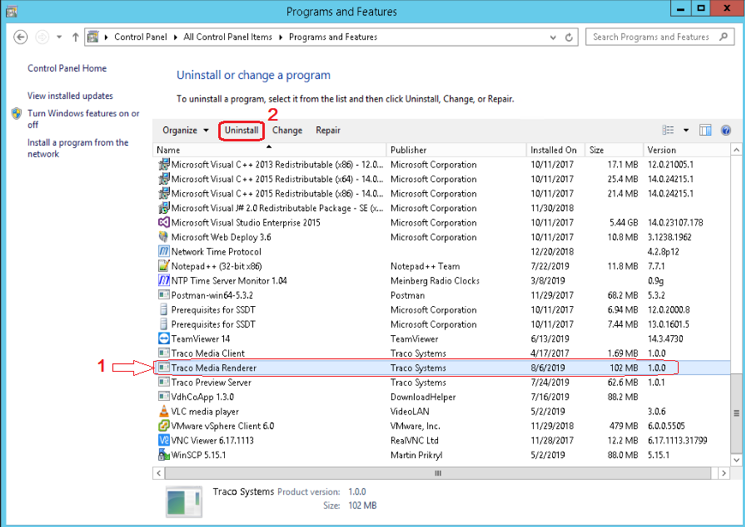Expand the address bar history dropdown
The image size is (745, 527).
(555, 37)
